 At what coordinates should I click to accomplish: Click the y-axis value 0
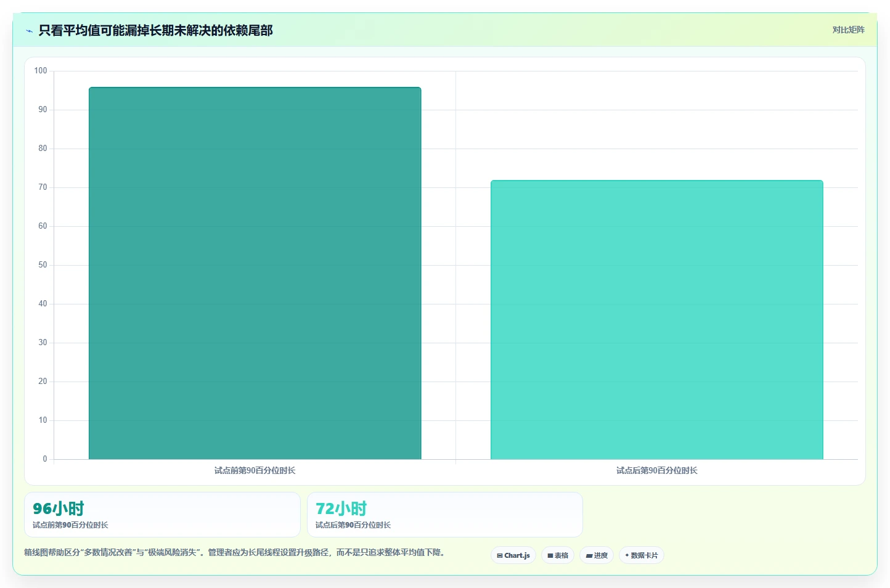[45, 459]
